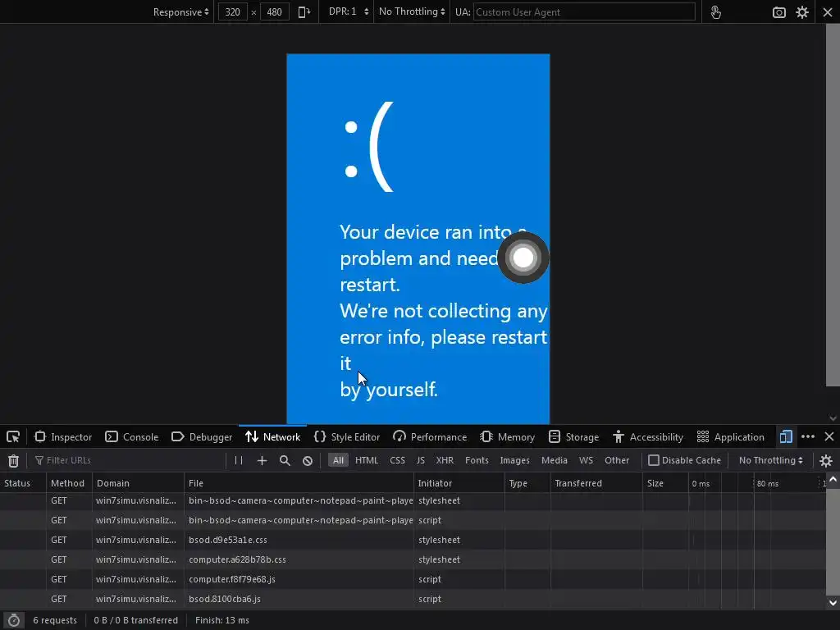Image resolution: width=840 pixels, height=630 pixels.
Task: Open Responsive Design Mode settings gear
Action: click(x=802, y=12)
